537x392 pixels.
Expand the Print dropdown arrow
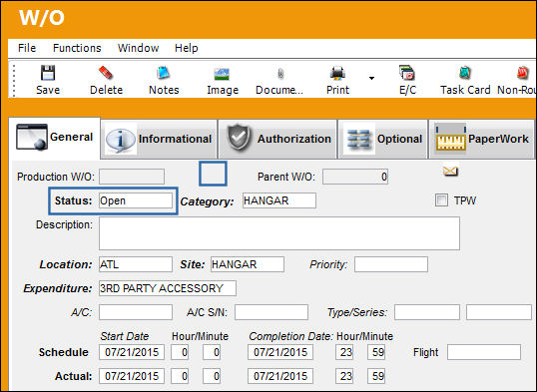click(371, 79)
